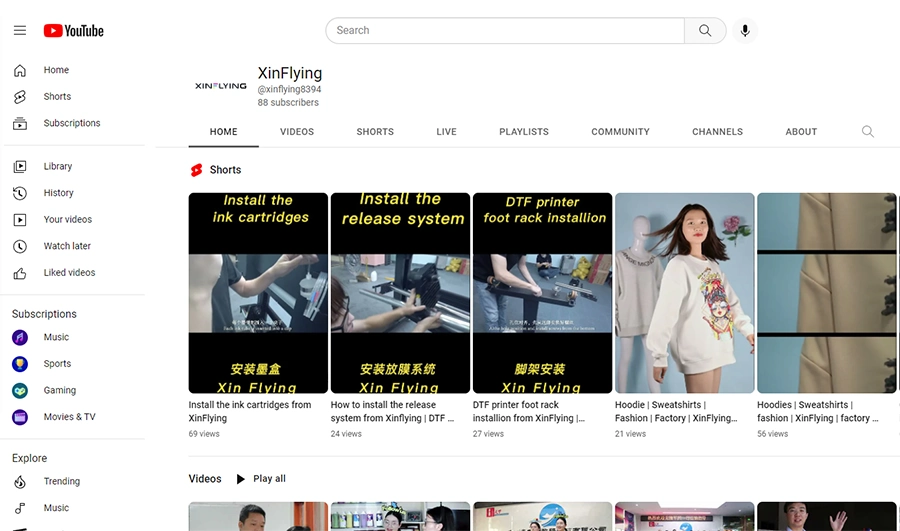Viewport: 900px width, 531px height.
Task: Click 'Install the ink cartridges from XinFlying' title
Action: 250,412
